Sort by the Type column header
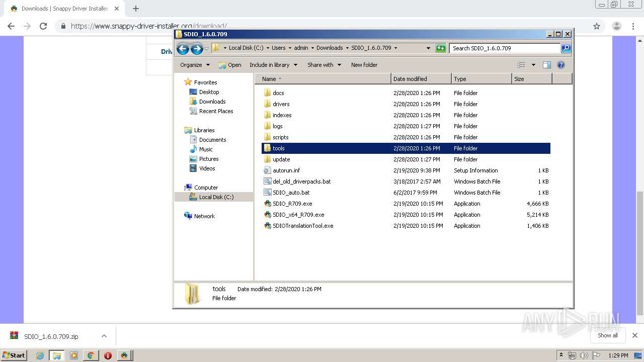Image resolution: width=644 pixels, height=362 pixels. click(481, 79)
